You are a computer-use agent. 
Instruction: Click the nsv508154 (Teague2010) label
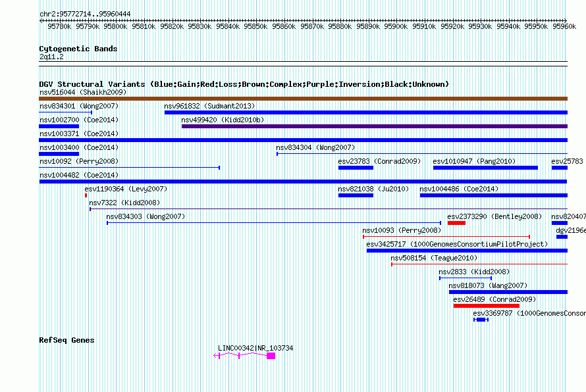434,258
